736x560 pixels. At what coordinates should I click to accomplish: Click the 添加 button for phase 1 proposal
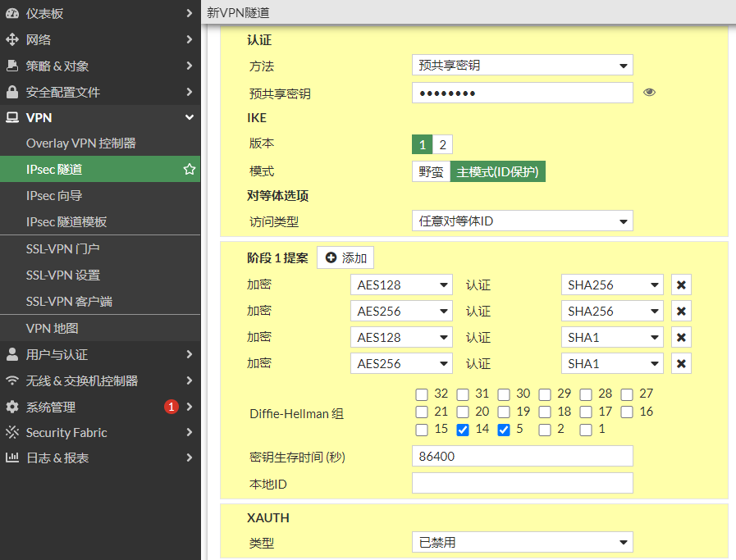click(x=345, y=257)
